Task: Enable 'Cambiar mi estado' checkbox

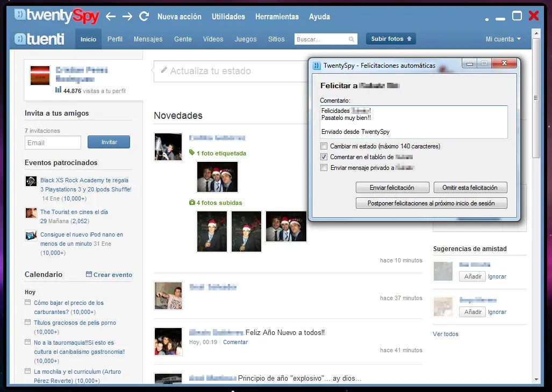Action: 324,146
